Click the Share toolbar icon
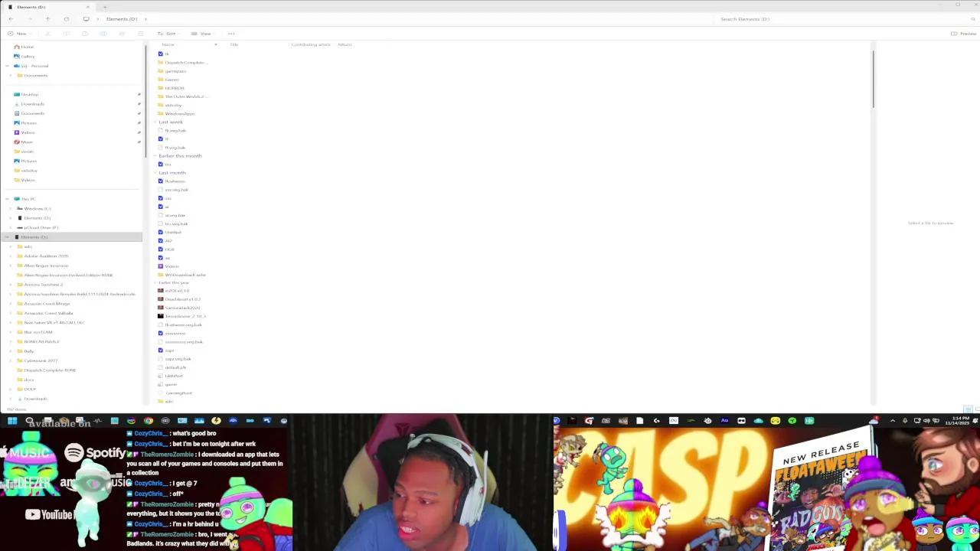The image size is (980, 551). [x=122, y=34]
